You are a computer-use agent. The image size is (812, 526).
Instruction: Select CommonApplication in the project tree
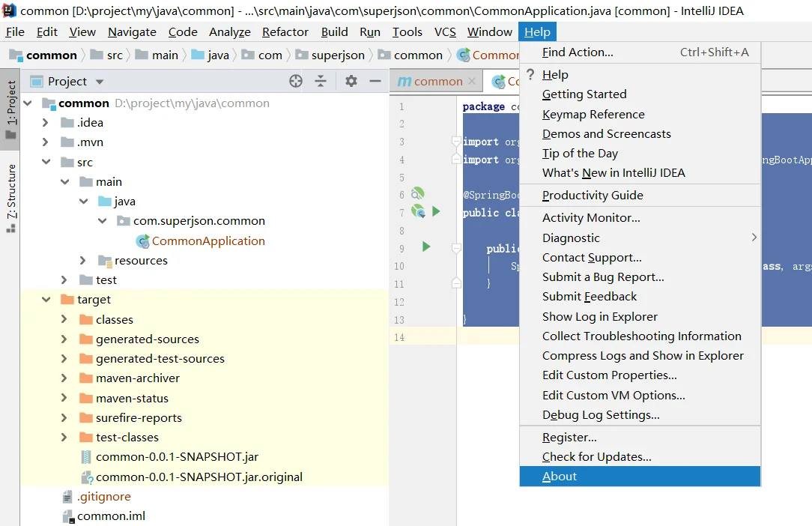pos(207,241)
